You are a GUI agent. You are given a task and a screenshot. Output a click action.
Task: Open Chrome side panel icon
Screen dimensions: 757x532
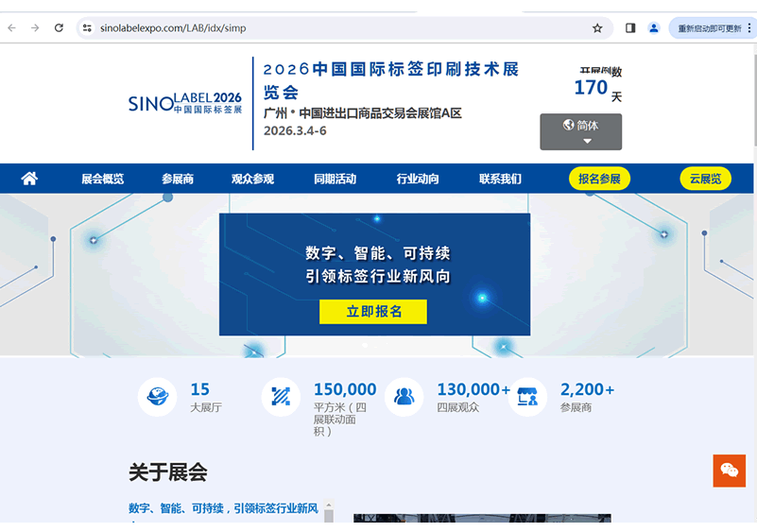click(630, 28)
